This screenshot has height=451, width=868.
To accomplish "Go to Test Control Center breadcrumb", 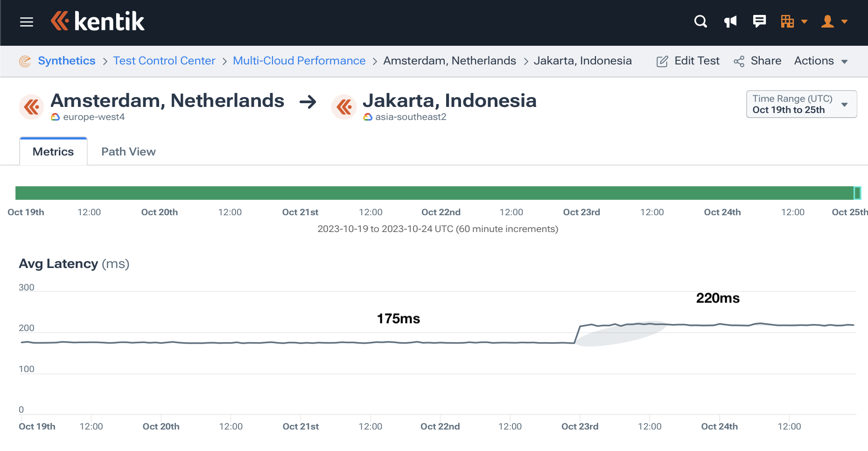I will (x=164, y=61).
